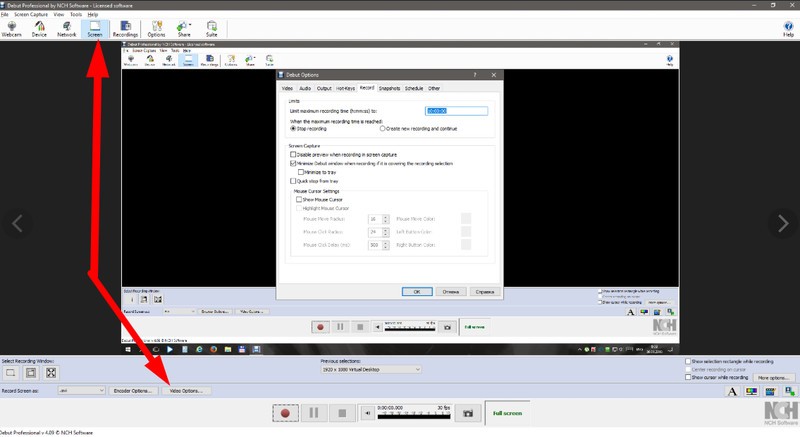The image size is (800, 437).
Task: Click outer Encoder Options button
Action: click(x=133, y=391)
